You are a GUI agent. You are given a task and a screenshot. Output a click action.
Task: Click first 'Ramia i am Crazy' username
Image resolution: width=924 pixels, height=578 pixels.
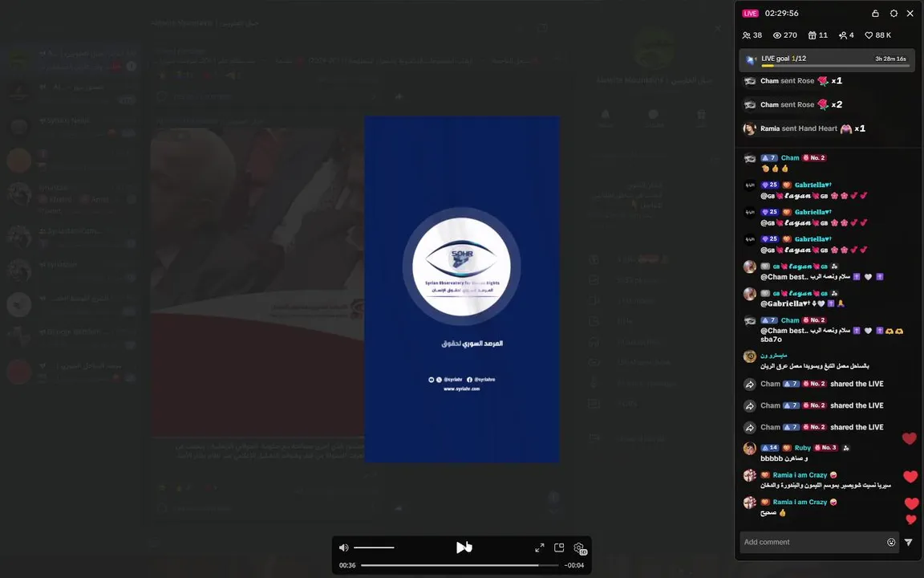point(800,474)
